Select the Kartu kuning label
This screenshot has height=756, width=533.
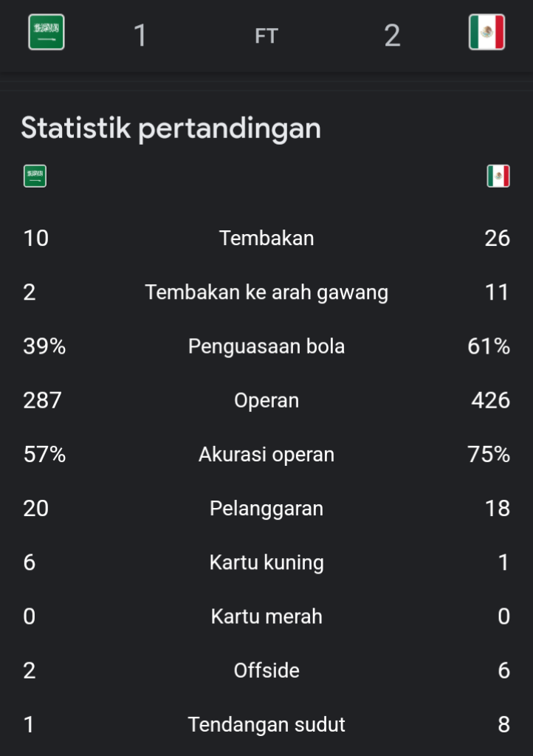[266, 563]
